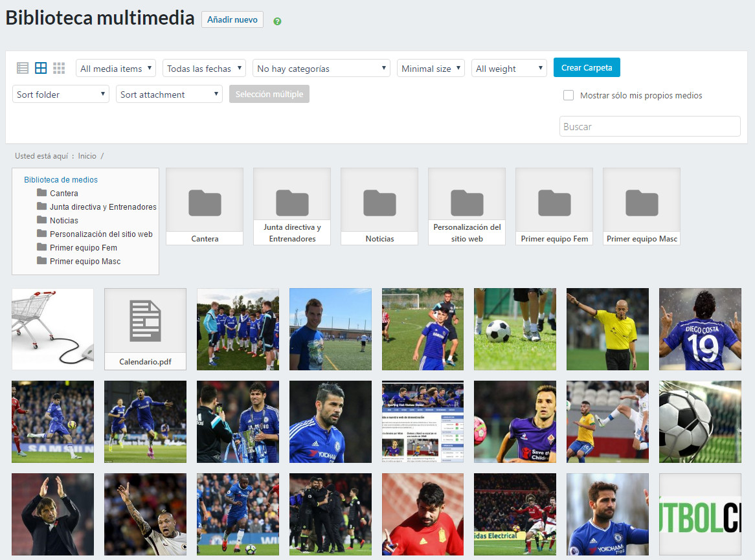Expand the All media items dropdown

[116, 69]
